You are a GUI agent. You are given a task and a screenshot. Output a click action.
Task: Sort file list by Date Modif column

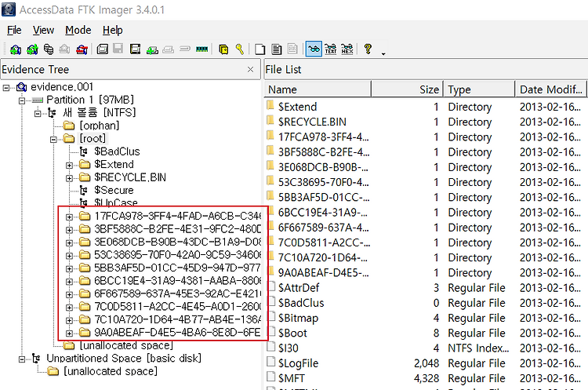(550, 89)
